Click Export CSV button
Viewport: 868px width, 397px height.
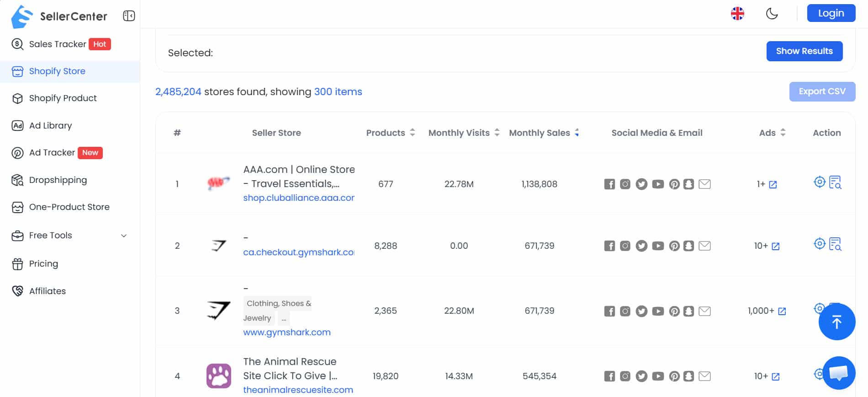click(822, 91)
